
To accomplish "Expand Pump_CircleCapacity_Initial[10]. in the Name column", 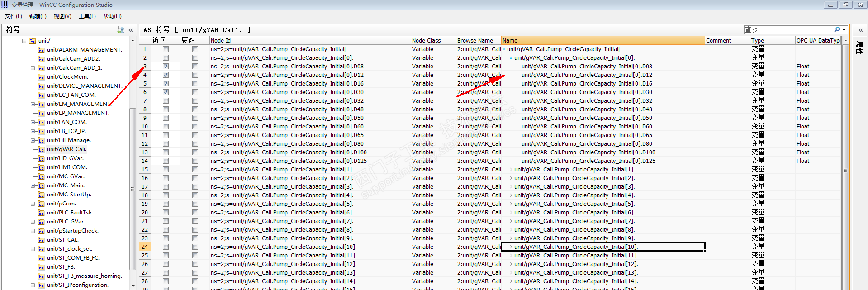I will coord(511,247).
